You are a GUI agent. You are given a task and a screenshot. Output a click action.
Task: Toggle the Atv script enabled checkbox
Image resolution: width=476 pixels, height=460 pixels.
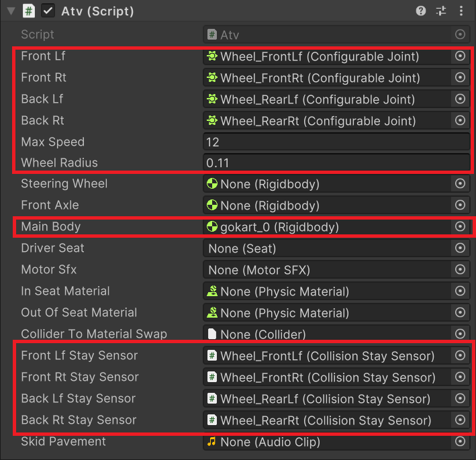click(48, 11)
